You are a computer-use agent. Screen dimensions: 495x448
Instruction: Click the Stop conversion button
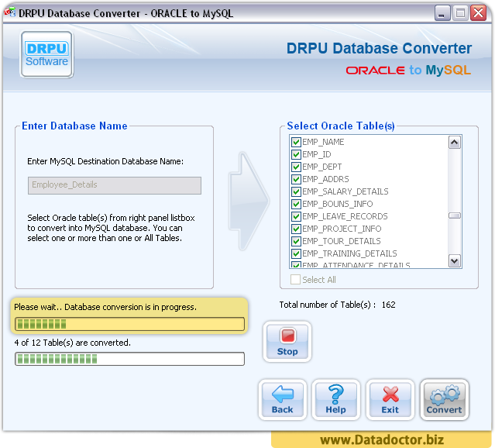tap(287, 342)
